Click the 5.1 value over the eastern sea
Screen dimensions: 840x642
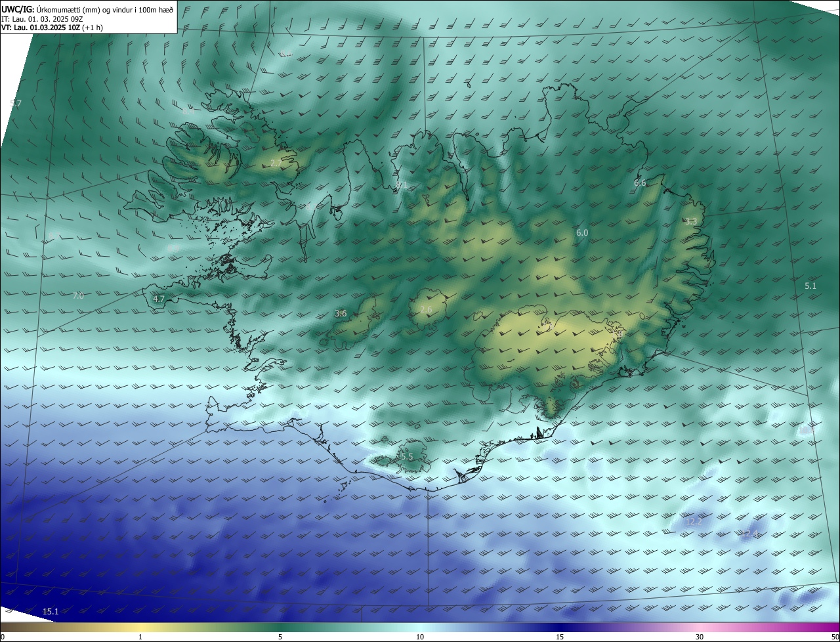(810, 286)
